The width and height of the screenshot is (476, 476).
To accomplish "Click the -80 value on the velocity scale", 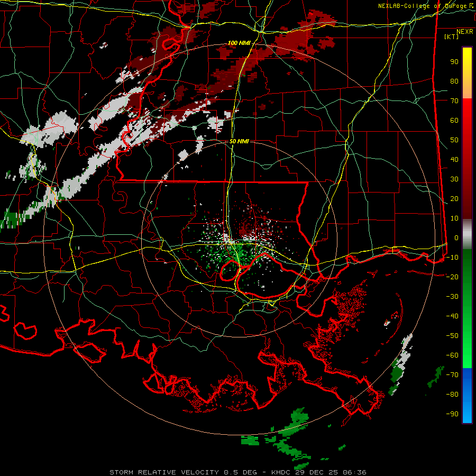I will click(x=452, y=395).
